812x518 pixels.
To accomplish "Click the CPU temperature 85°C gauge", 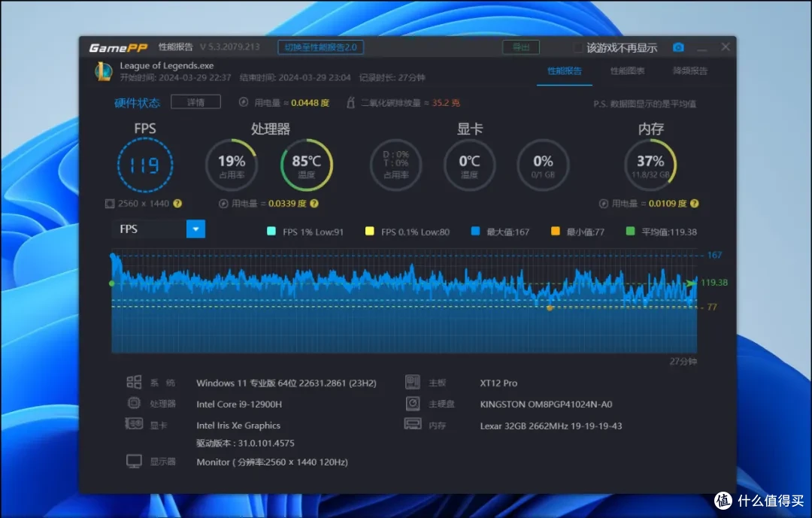I will pyautogui.click(x=307, y=165).
